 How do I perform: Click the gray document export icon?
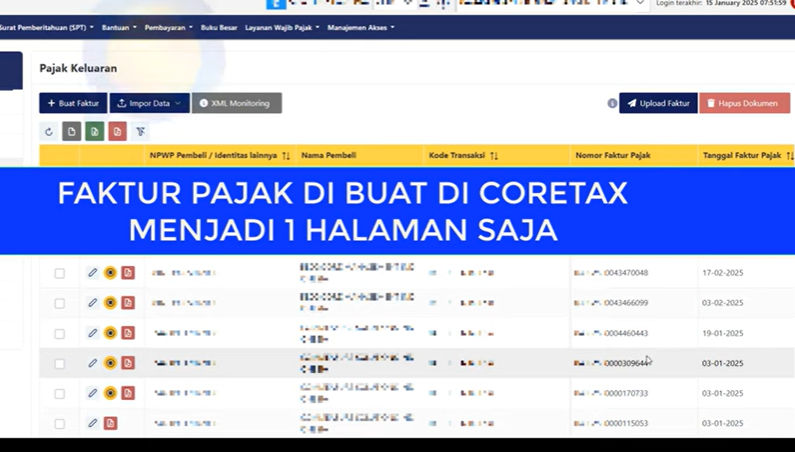(71, 132)
